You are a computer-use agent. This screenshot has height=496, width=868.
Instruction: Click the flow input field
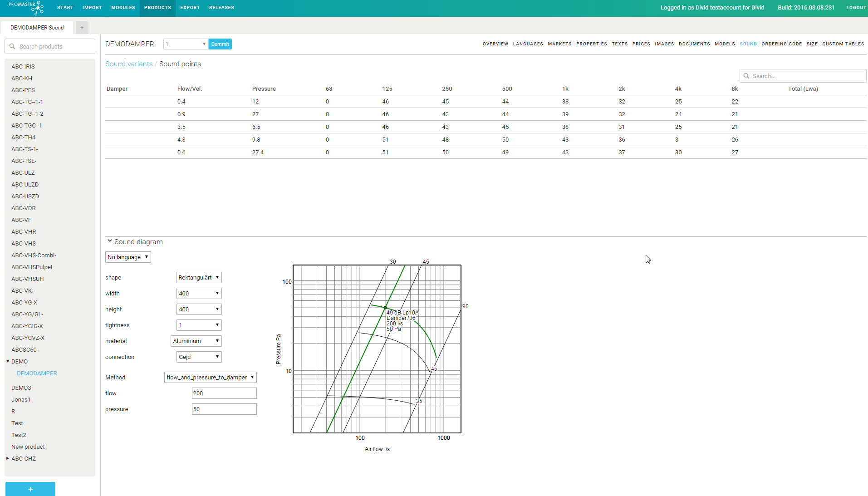224,393
